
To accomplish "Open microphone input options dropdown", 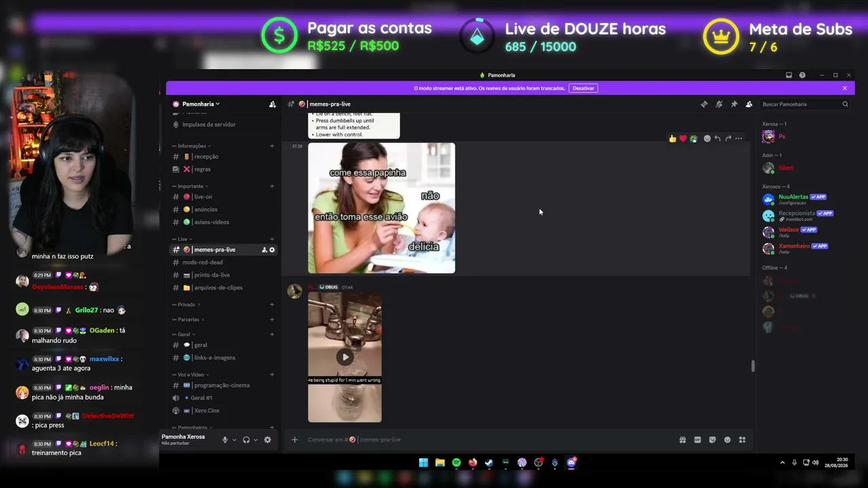I will (x=234, y=440).
